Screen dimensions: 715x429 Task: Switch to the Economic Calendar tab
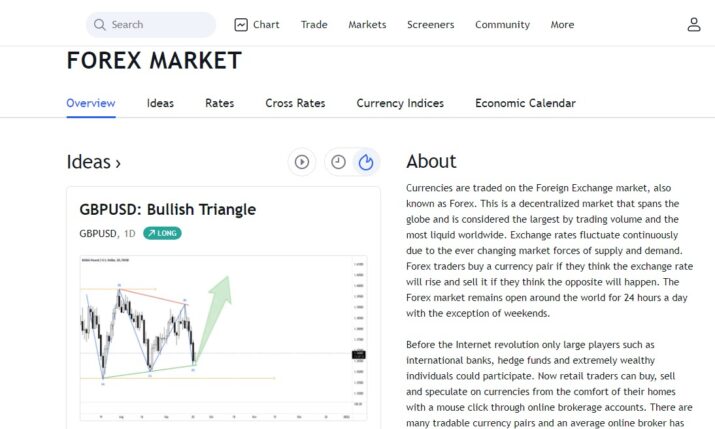coord(525,103)
